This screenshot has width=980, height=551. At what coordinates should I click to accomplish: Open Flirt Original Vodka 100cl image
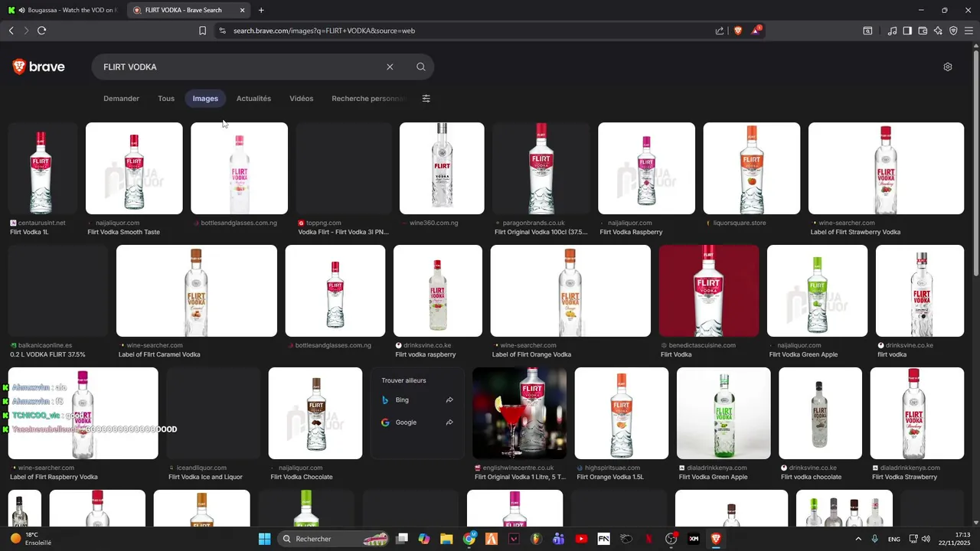tap(541, 168)
